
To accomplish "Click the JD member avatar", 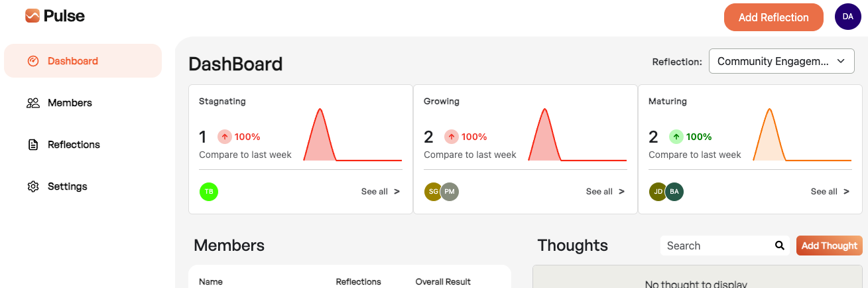I will (658, 192).
